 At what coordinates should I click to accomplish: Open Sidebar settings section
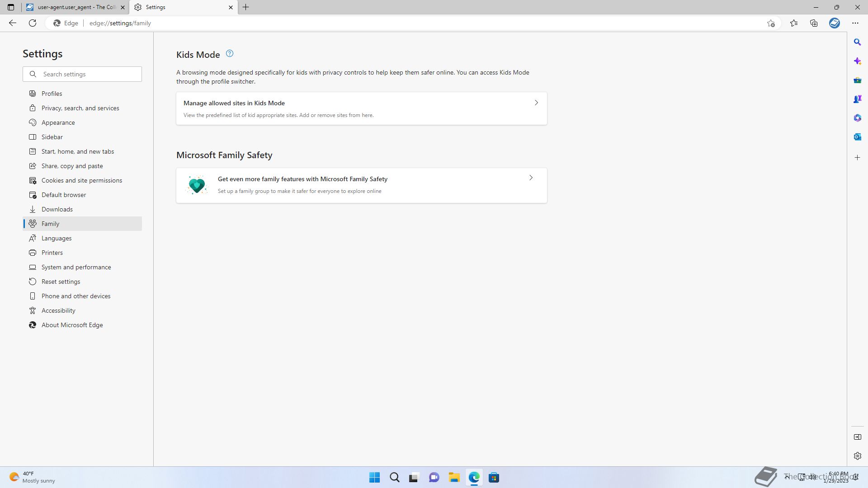[82, 137]
